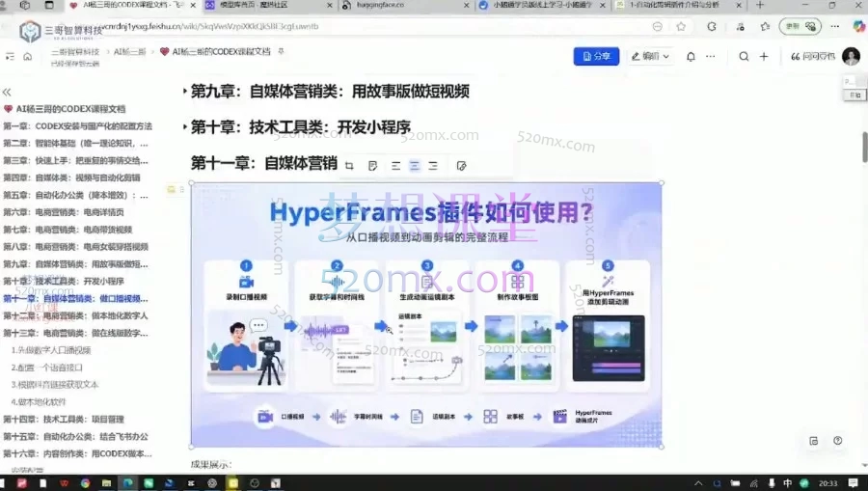The width and height of the screenshot is (868, 491).
Task: Toggle the sidebar list icon at top left
Action: point(10,57)
